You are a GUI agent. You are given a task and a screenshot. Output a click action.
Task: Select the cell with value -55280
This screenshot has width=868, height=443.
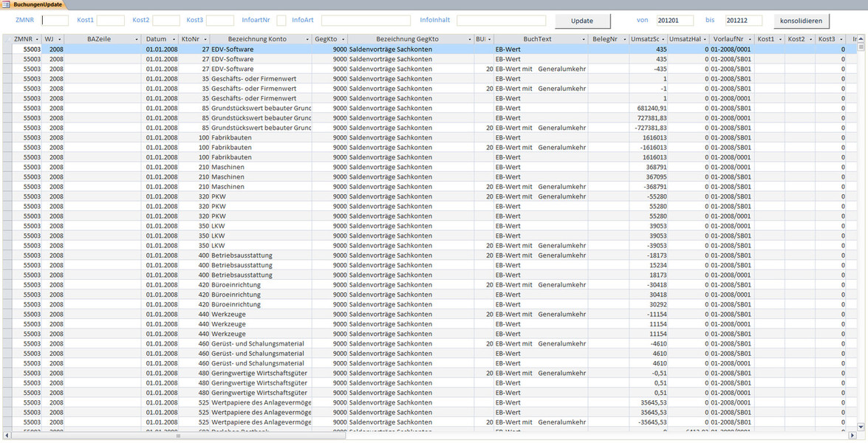click(649, 196)
